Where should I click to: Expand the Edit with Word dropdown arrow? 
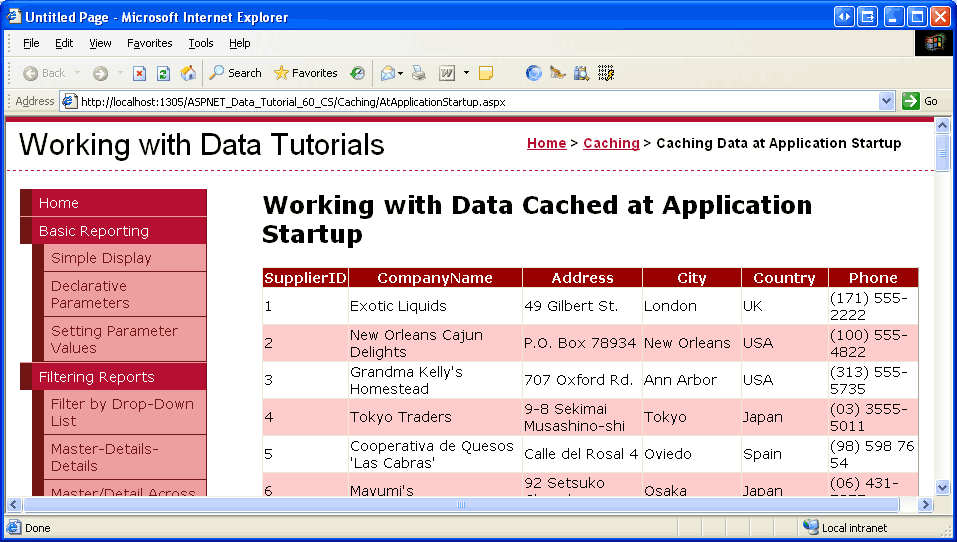(466, 73)
